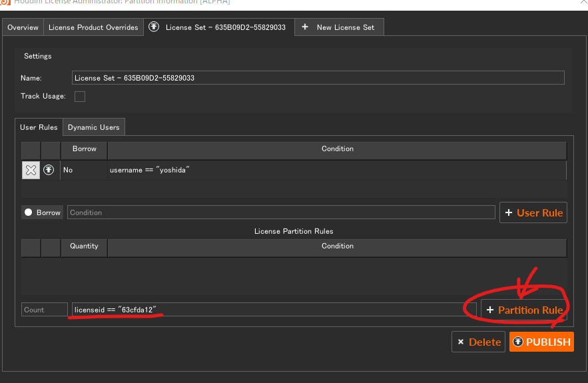Add the Partition Rule
The height and width of the screenshot is (383, 588).
[x=524, y=310]
